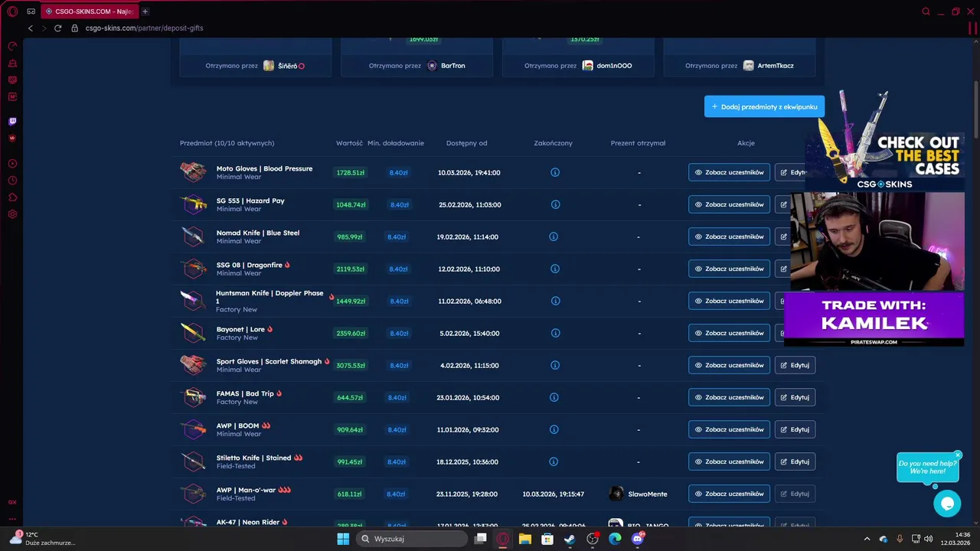Click the address bar URL field

pyautogui.click(x=144, y=28)
